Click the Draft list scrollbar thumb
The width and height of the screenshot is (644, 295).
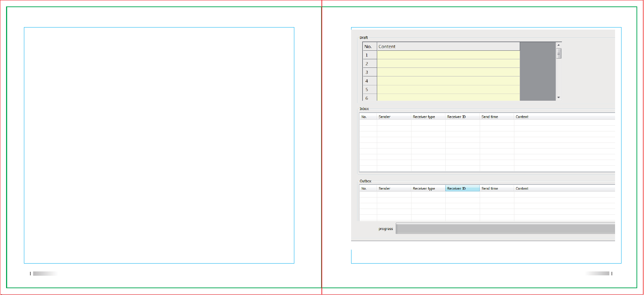click(559, 53)
